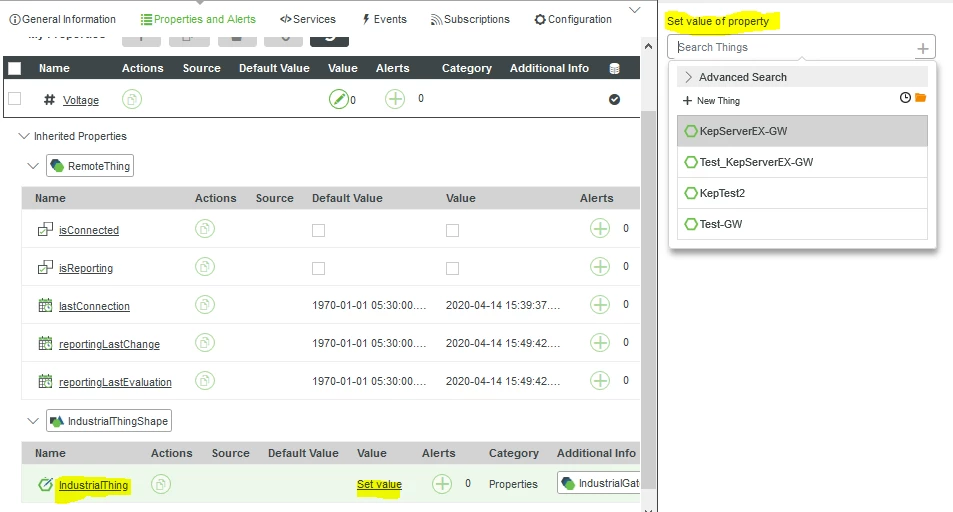Select Test_KepServerEX-GW from the list

coord(802,162)
